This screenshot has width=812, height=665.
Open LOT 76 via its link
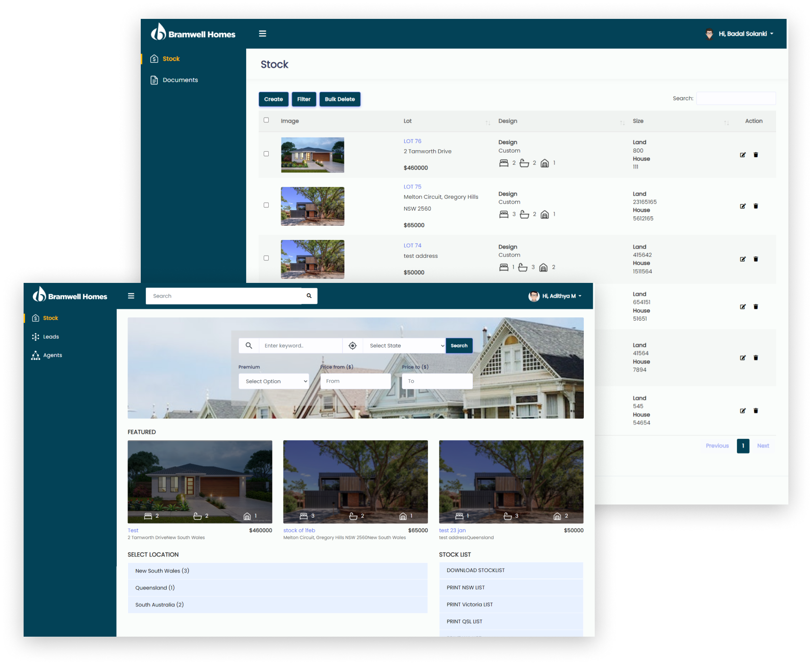click(x=412, y=141)
